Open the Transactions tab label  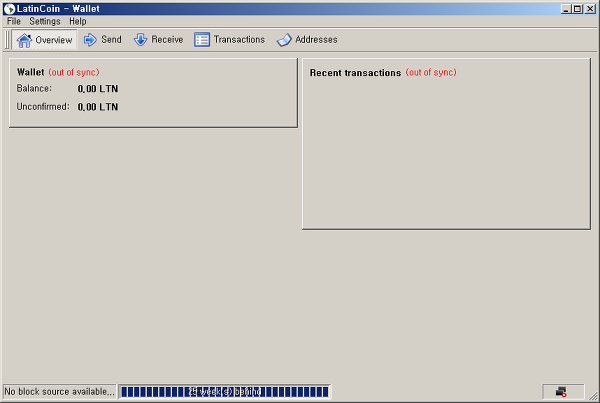[239, 39]
